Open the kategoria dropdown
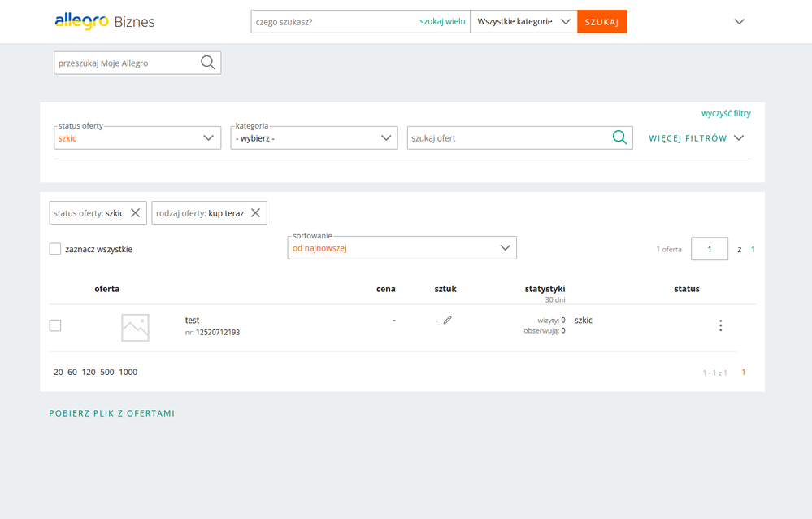 click(314, 137)
